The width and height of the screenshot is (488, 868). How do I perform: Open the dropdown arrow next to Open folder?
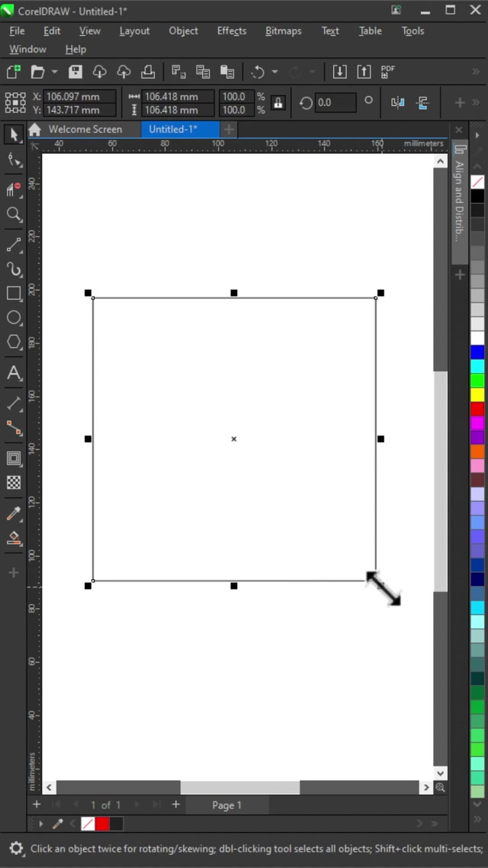(x=54, y=72)
